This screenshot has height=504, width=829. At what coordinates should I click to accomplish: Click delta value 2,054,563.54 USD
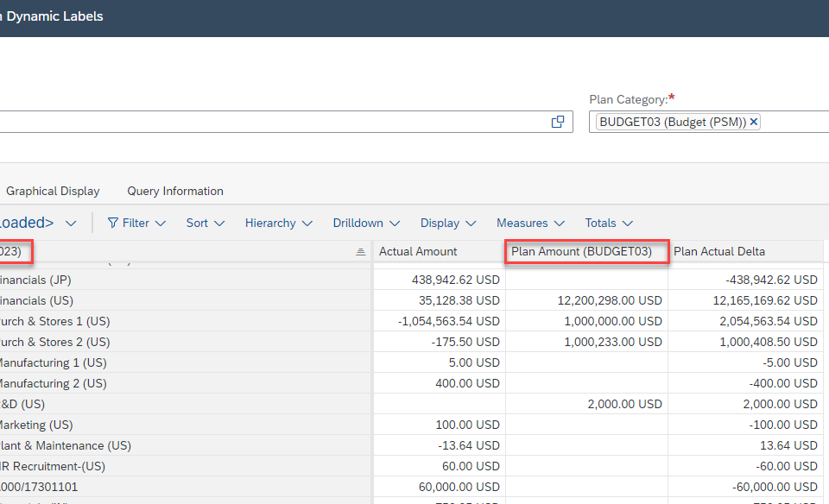click(x=769, y=321)
